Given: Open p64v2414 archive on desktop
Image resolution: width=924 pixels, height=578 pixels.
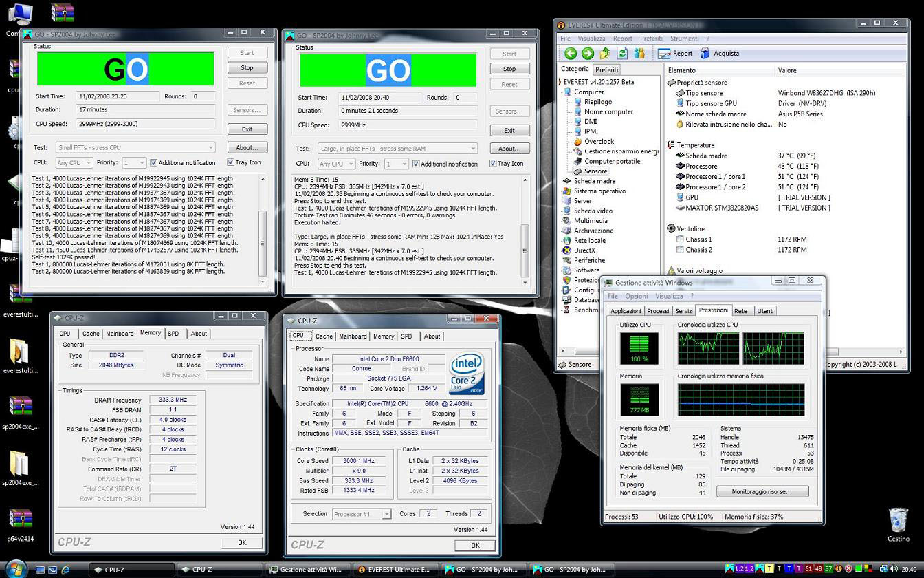Looking at the screenshot, I should point(21,525).
